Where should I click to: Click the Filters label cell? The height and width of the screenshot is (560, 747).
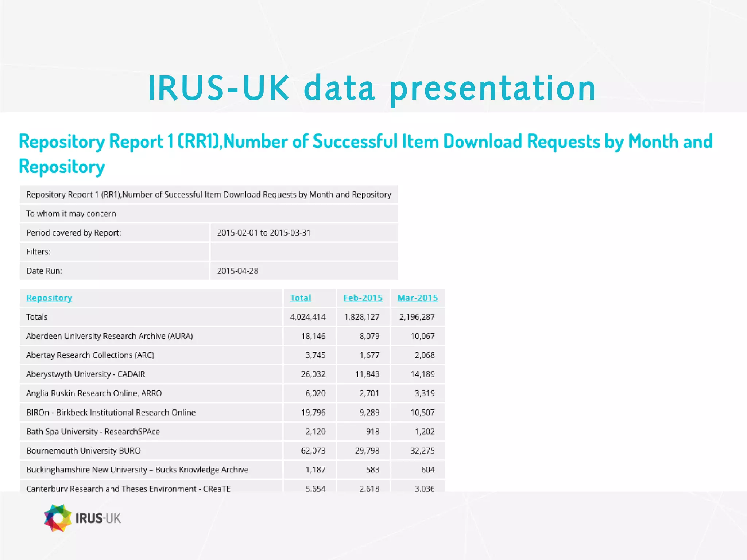(115, 252)
